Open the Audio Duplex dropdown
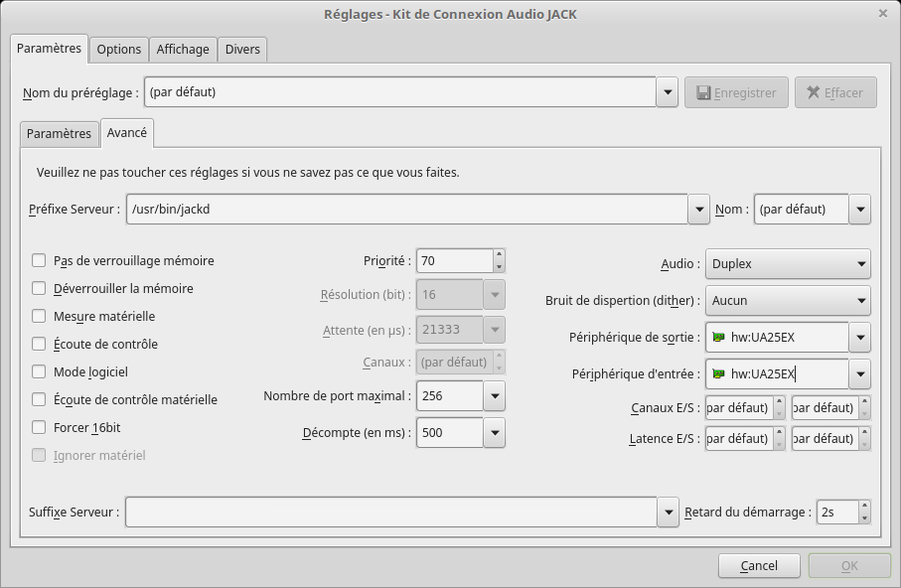The height and width of the screenshot is (588, 901). tap(788, 264)
